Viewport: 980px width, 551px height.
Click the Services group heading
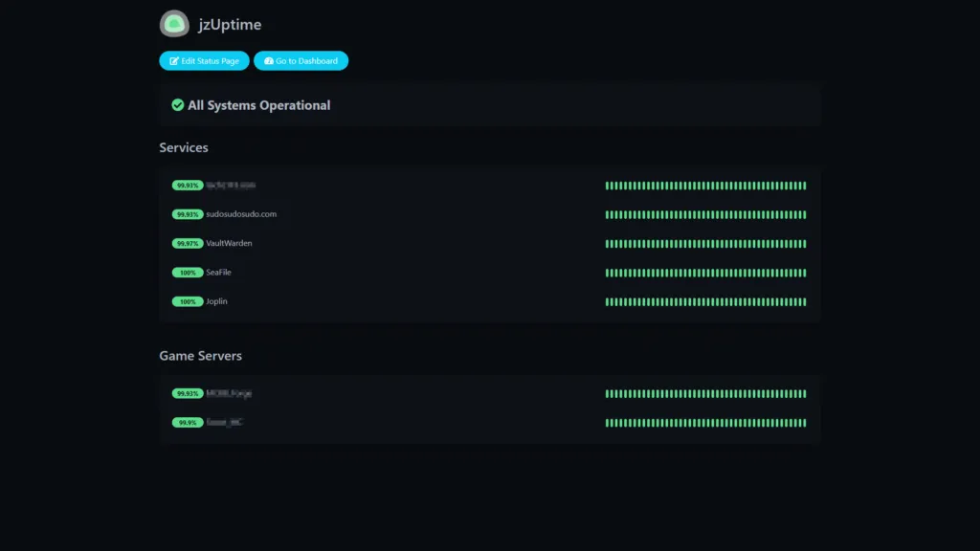click(x=184, y=148)
